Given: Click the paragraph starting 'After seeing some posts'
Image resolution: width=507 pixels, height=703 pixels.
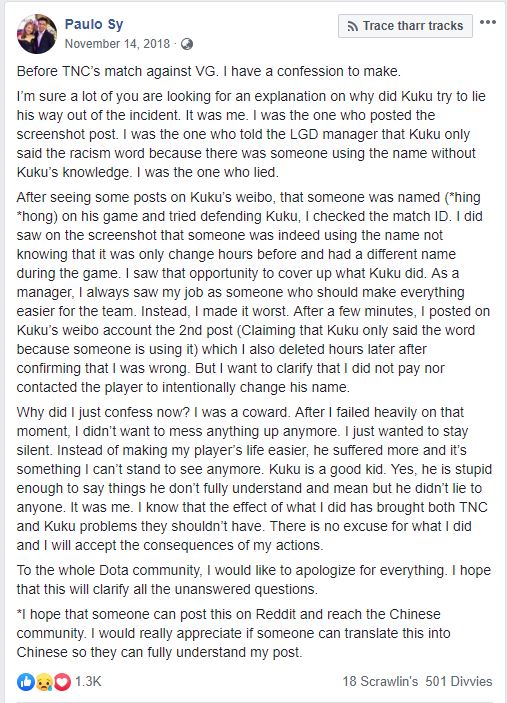Looking at the screenshot, I should click(253, 292).
